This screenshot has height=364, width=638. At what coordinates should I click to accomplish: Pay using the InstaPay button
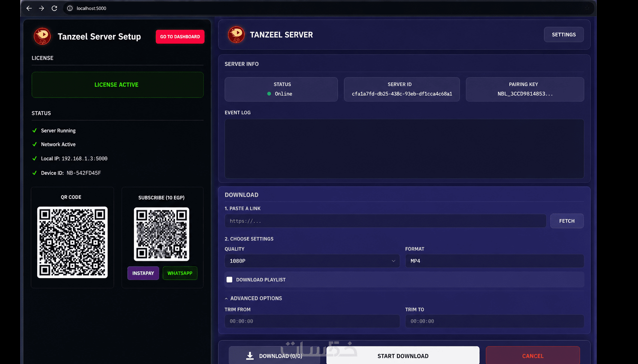(143, 273)
